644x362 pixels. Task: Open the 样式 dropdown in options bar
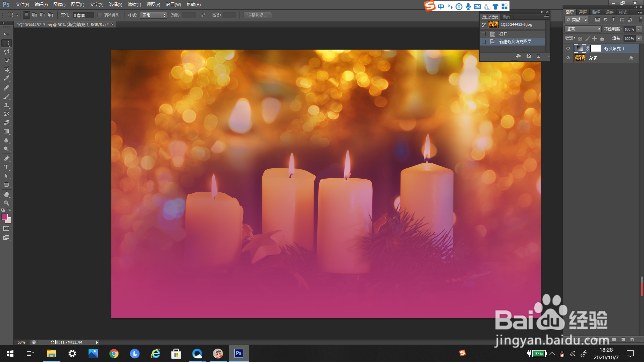[x=153, y=15]
